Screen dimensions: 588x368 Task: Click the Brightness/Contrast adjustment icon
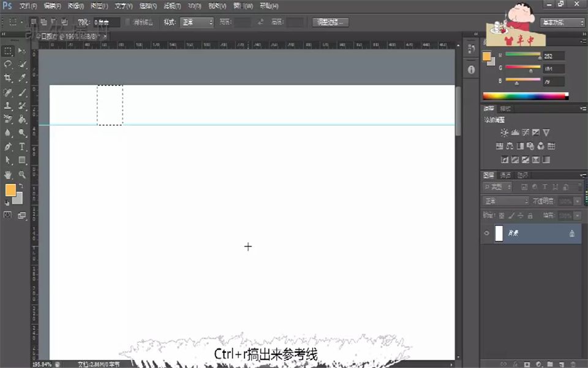coord(504,132)
